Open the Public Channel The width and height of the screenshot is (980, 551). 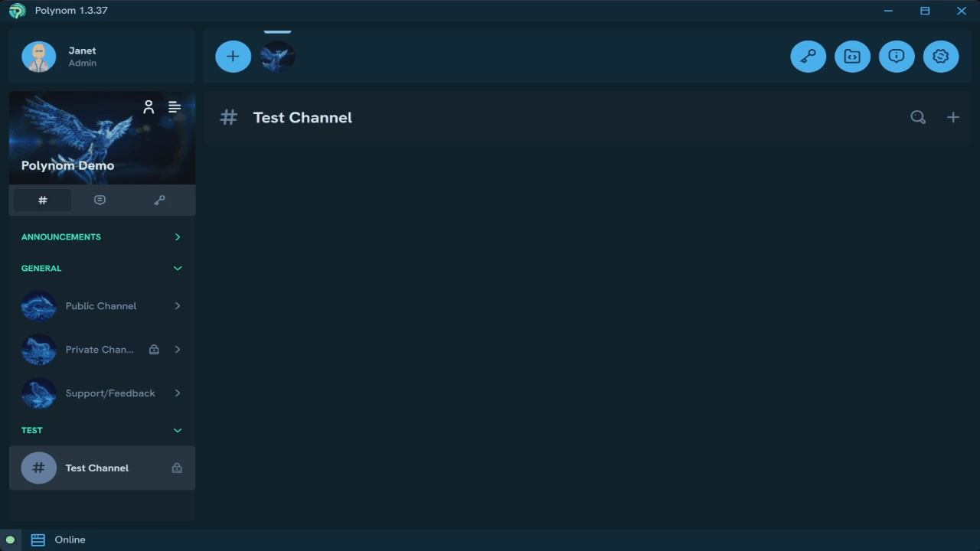[100, 305]
